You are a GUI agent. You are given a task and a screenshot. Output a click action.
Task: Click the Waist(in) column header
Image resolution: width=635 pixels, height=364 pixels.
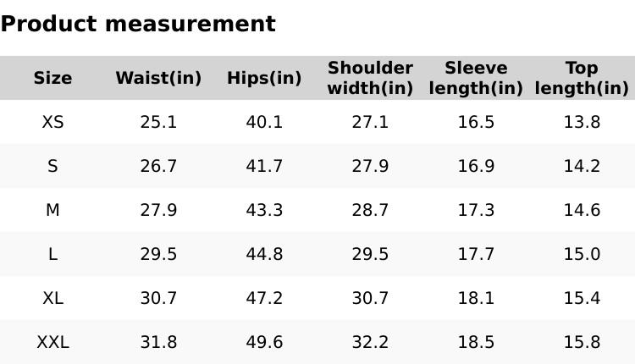click(158, 78)
